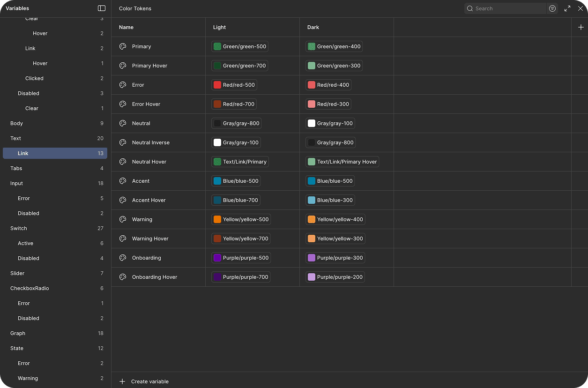This screenshot has width=588, height=388.
Task: Select the CheckboxRadio group in sidebar
Action: pos(55,288)
